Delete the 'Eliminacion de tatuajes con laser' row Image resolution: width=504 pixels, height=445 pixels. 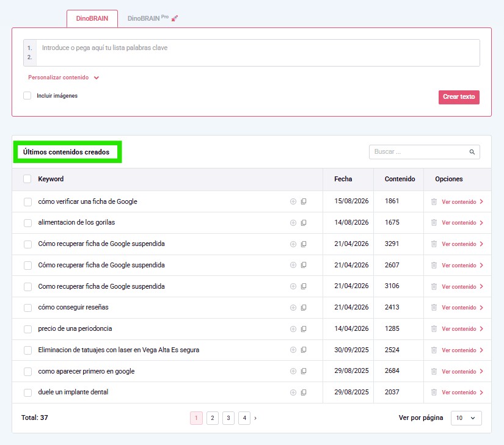pyautogui.click(x=434, y=350)
